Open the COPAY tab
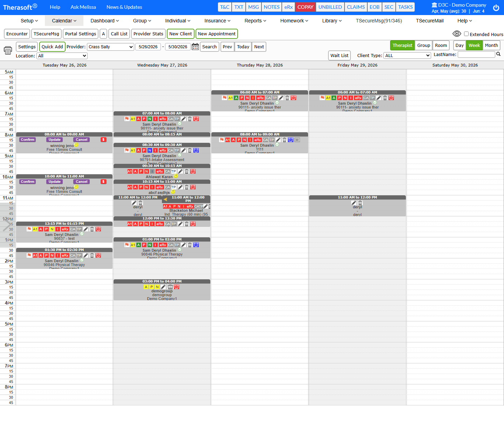This screenshot has width=504, height=425. 305,7
